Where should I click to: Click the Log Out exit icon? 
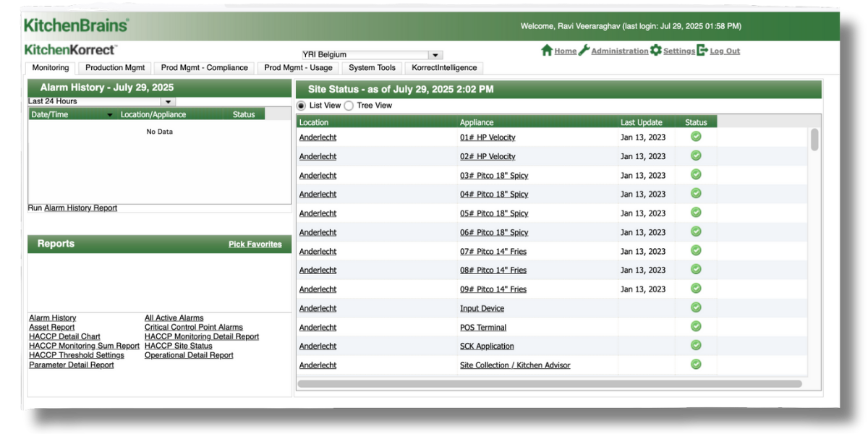pos(702,51)
